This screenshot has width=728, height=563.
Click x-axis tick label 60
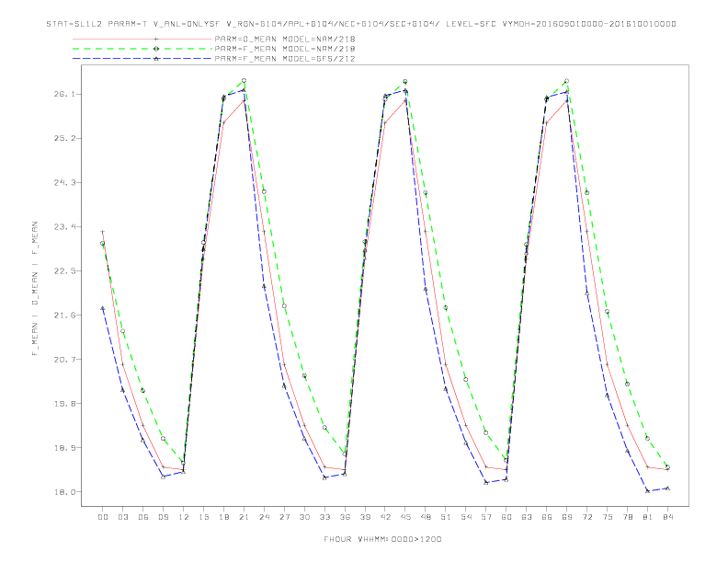tap(506, 517)
